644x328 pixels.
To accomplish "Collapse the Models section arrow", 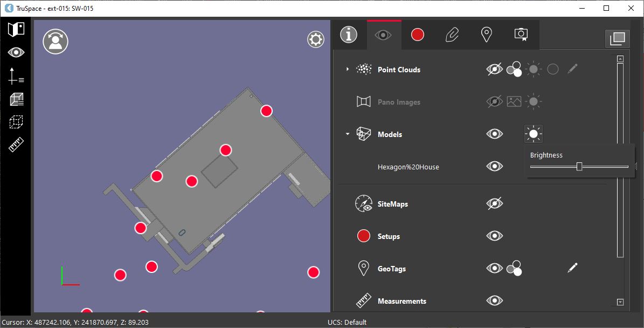I will pyautogui.click(x=348, y=134).
